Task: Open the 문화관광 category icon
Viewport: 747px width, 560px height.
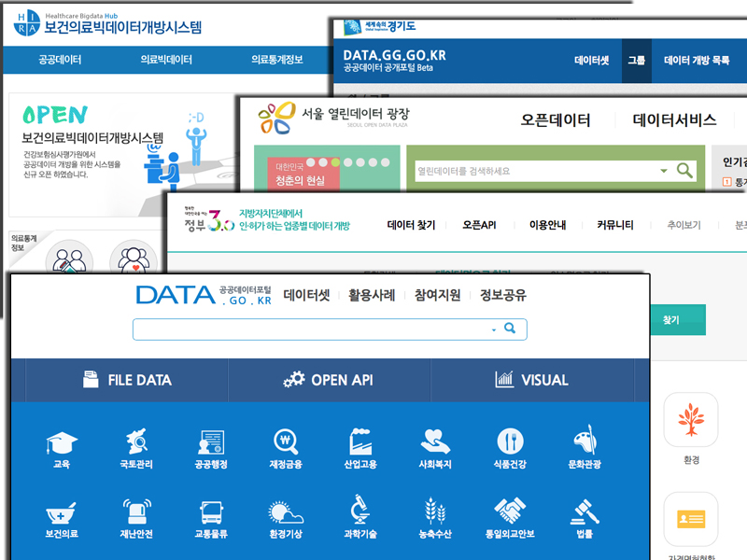Action: (585, 441)
